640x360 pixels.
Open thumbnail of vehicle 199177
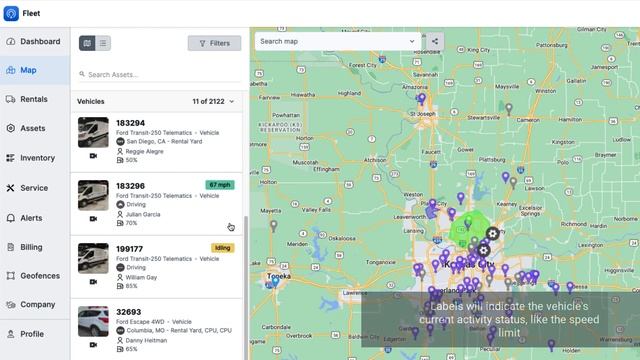click(93, 258)
